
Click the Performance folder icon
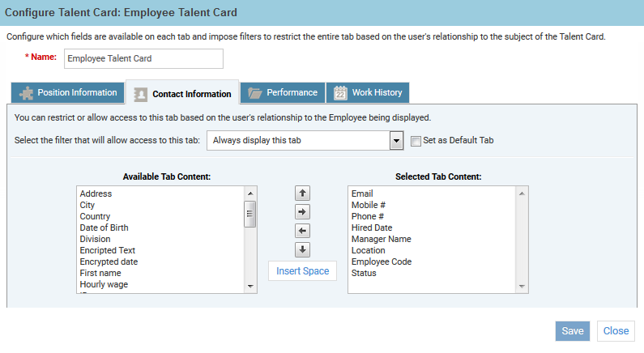[254, 93]
